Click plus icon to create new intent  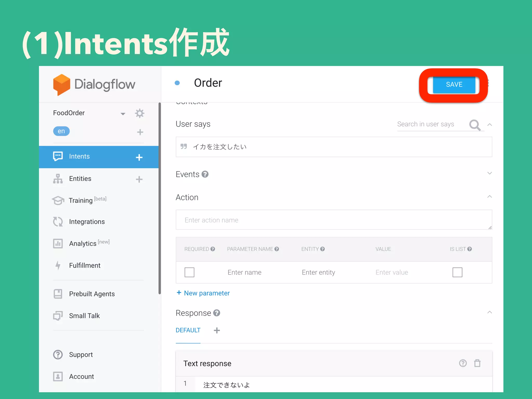click(139, 157)
